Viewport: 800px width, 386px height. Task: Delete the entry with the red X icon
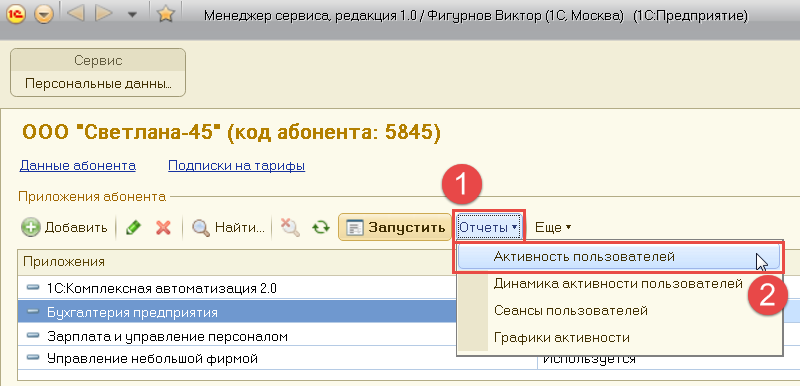pos(163,227)
